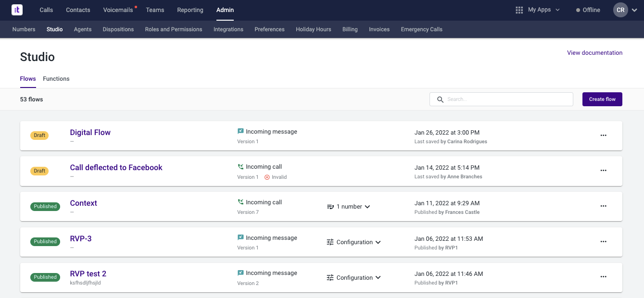Image resolution: width=644 pixels, height=298 pixels.
Task: Switch to the Agents admin tab
Action: click(x=83, y=29)
